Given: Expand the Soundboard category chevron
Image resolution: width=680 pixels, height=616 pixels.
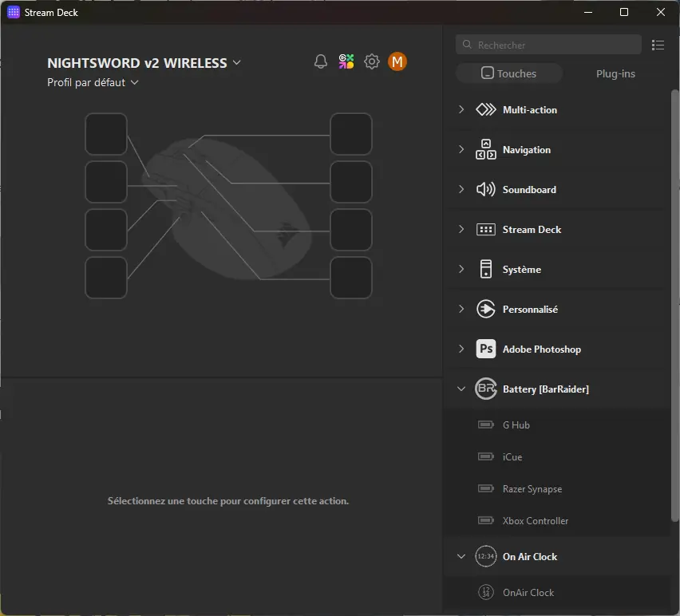Looking at the screenshot, I should pos(461,189).
